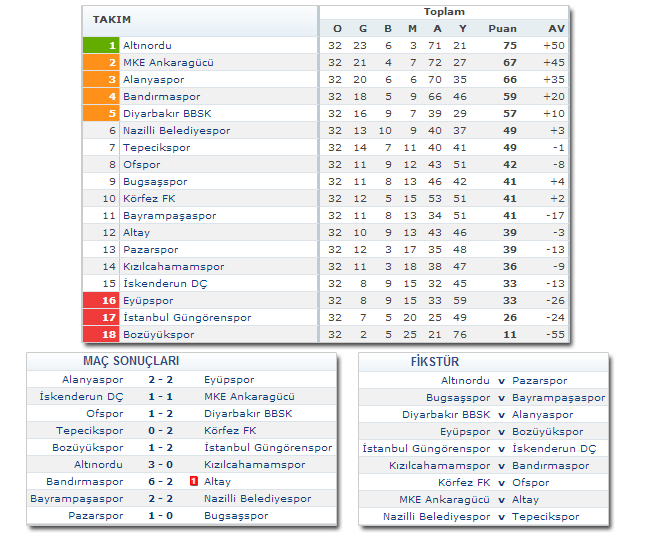
Task: Click the MAÇ SONUÇLARI section heading
Action: (118, 361)
